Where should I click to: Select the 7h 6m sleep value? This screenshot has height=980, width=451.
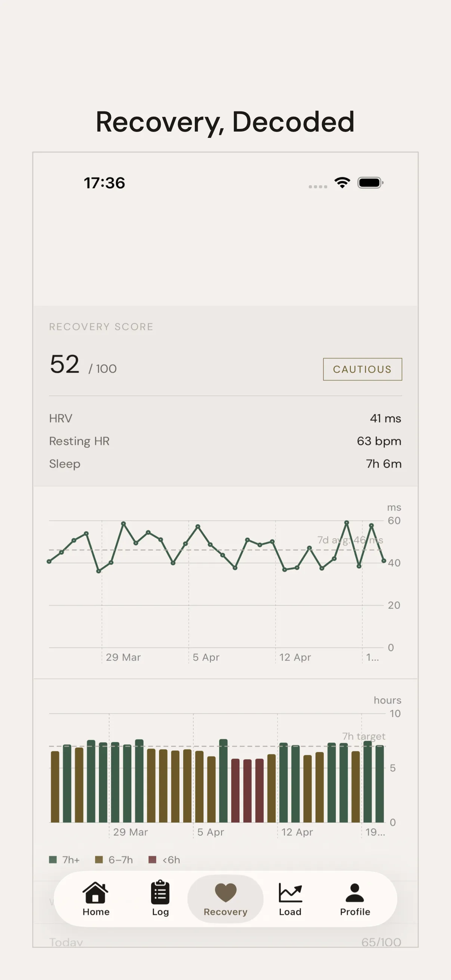point(384,464)
